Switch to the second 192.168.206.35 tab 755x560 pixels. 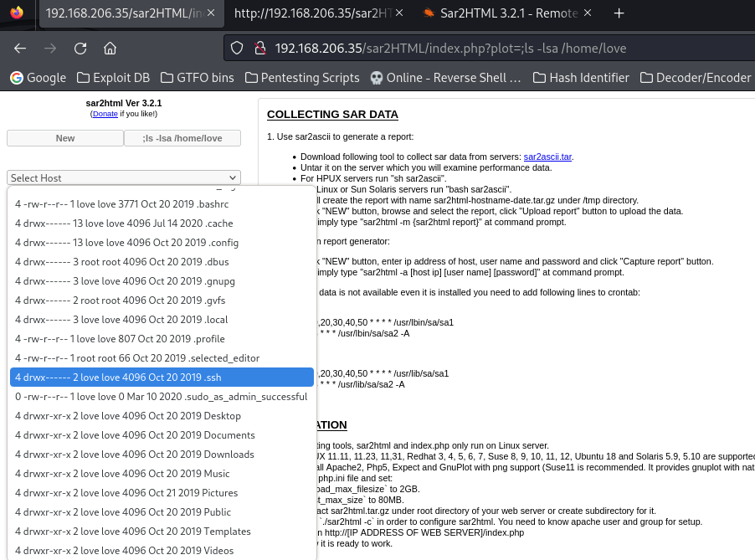coord(314,13)
